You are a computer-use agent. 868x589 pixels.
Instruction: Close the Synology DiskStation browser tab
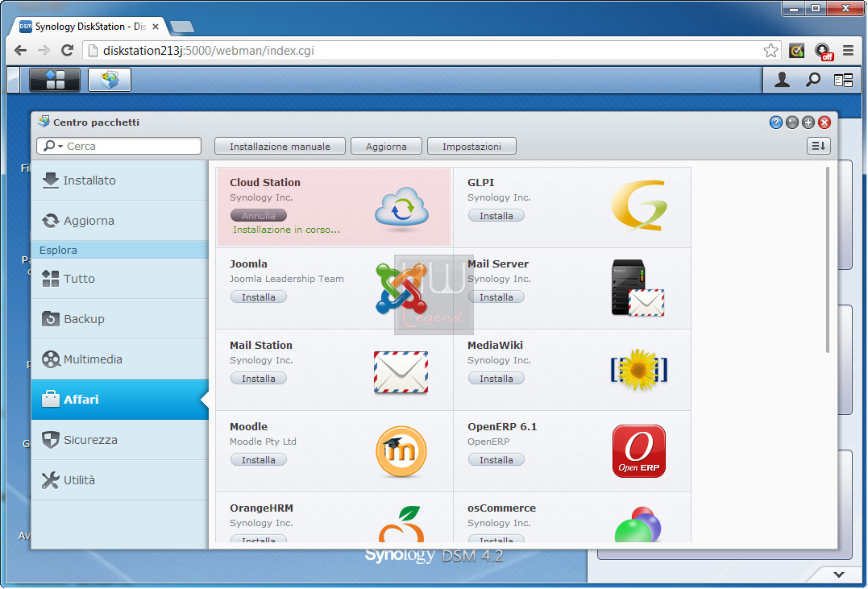point(156,27)
